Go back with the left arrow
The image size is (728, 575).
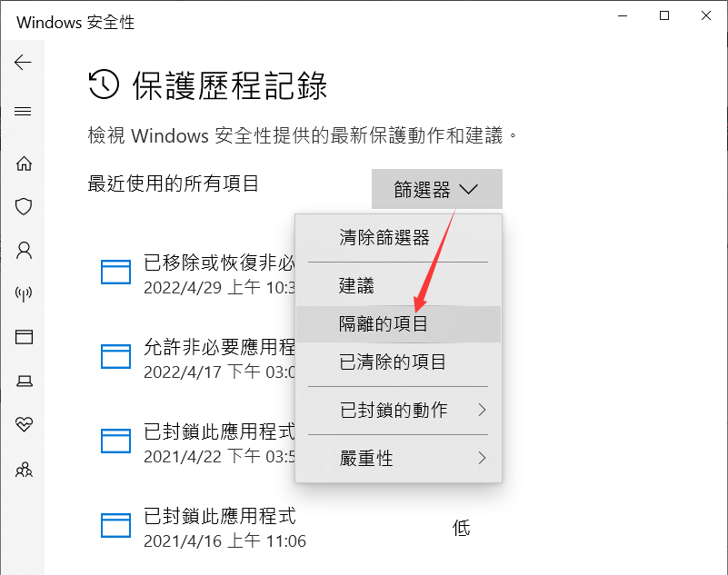(x=23, y=62)
